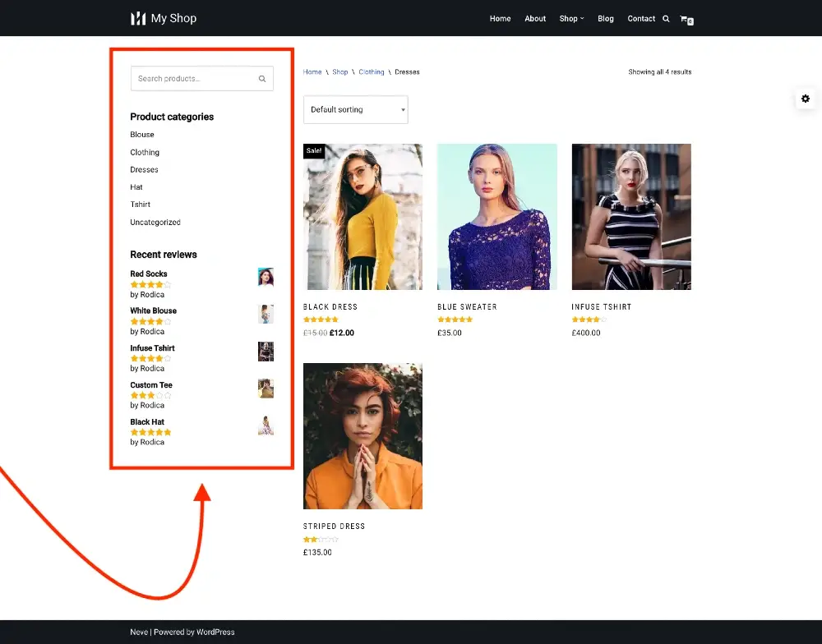Expand sorting options with the dropdown arrow

click(402, 109)
